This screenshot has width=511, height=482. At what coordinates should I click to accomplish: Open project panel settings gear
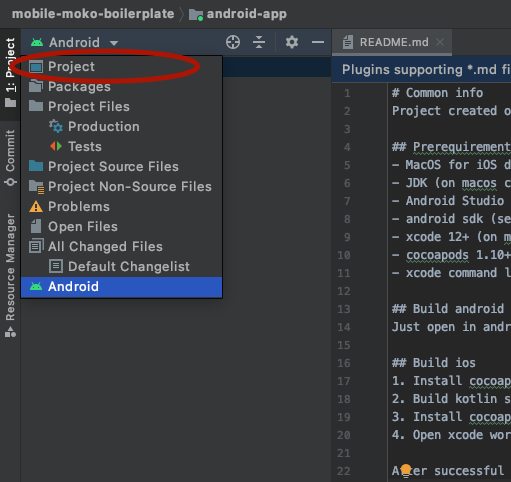click(292, 42)
